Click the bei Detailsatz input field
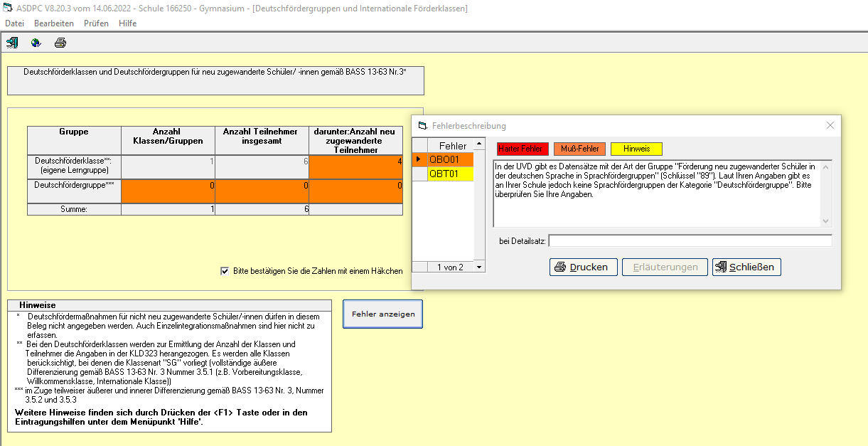The width and height of the screenshot is (868, 446). (x=690, y=241)
